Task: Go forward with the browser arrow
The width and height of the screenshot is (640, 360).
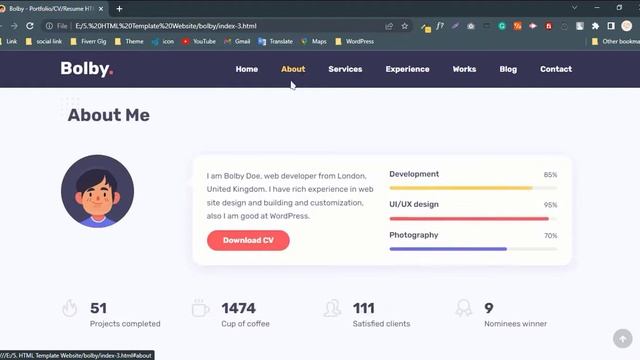Action: point(14,26)
